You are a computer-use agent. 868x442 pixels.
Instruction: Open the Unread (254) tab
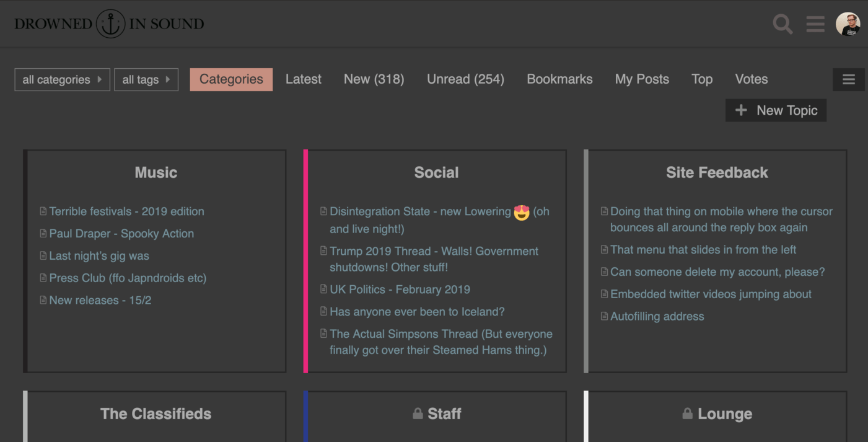465,79
